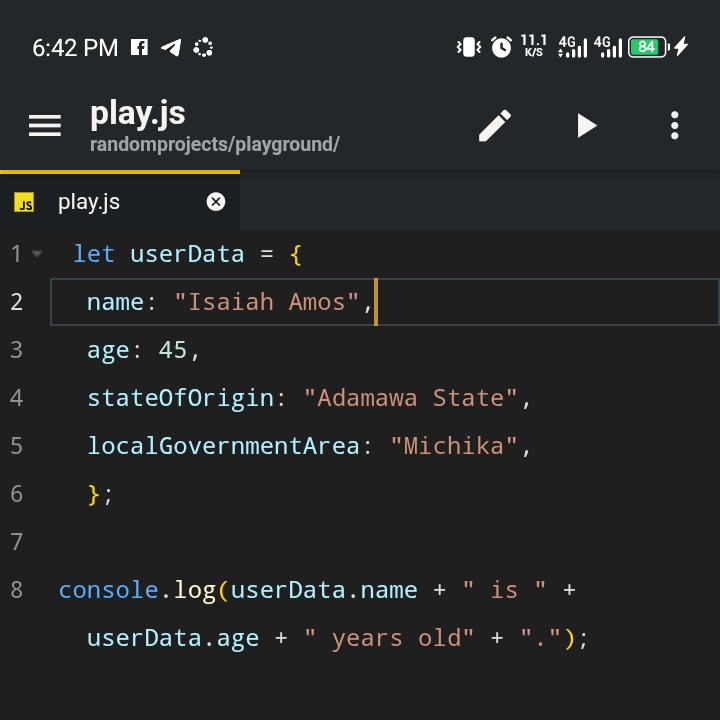The height and width of the screenshot is (720, 720).
Task: Click the localGovernmentArea property name
Action: 223,446
